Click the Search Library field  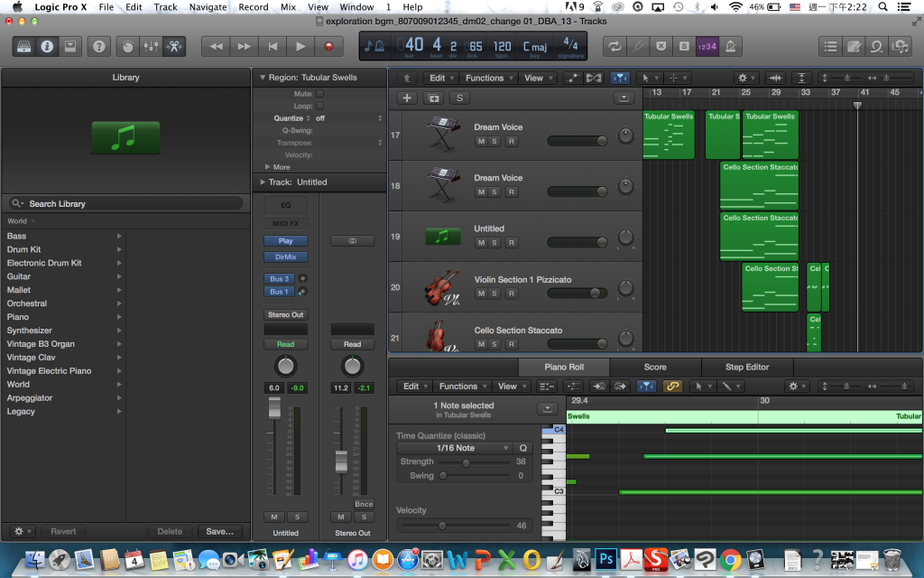126,203
